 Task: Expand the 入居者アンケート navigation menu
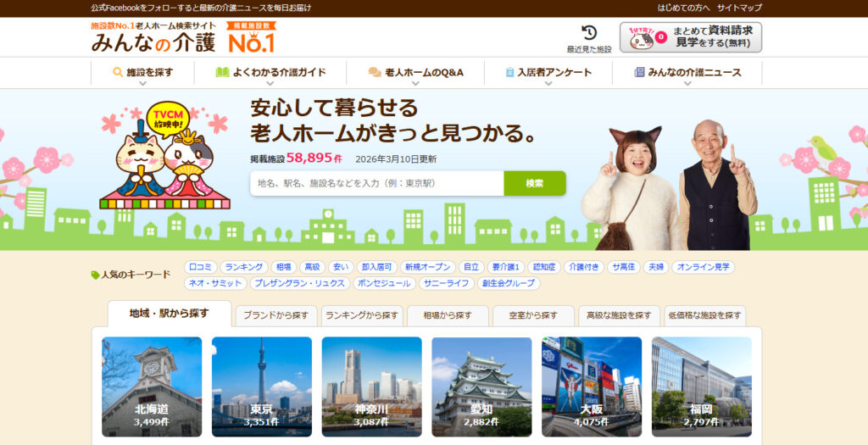pos(548,73)
